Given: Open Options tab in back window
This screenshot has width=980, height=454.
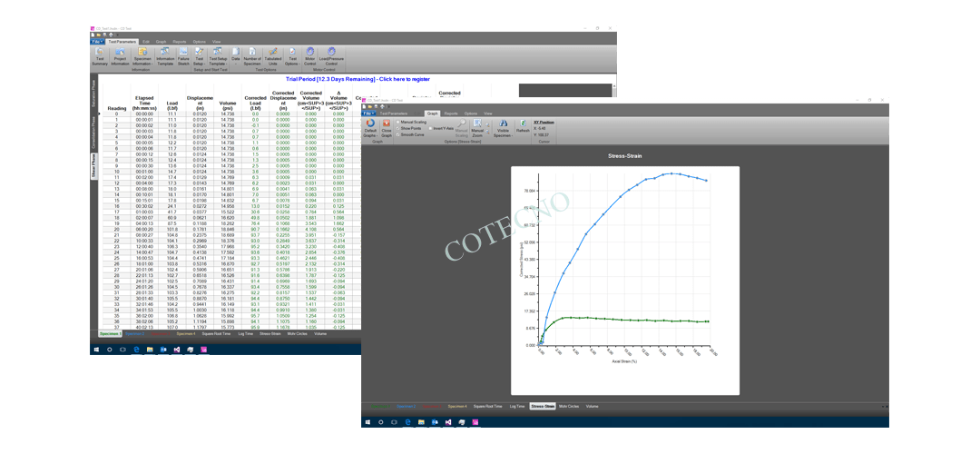Looking at the screenshot, I should point(200,42).
